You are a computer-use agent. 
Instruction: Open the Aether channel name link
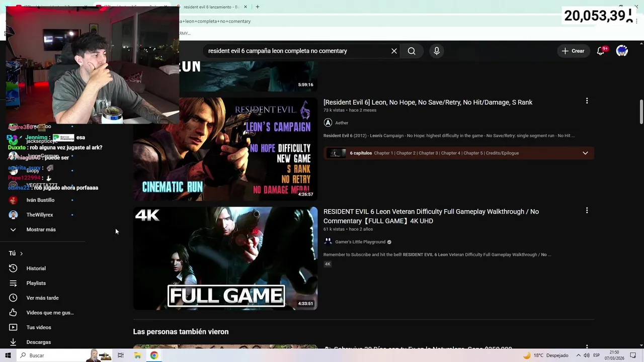(x=342, y=123)
